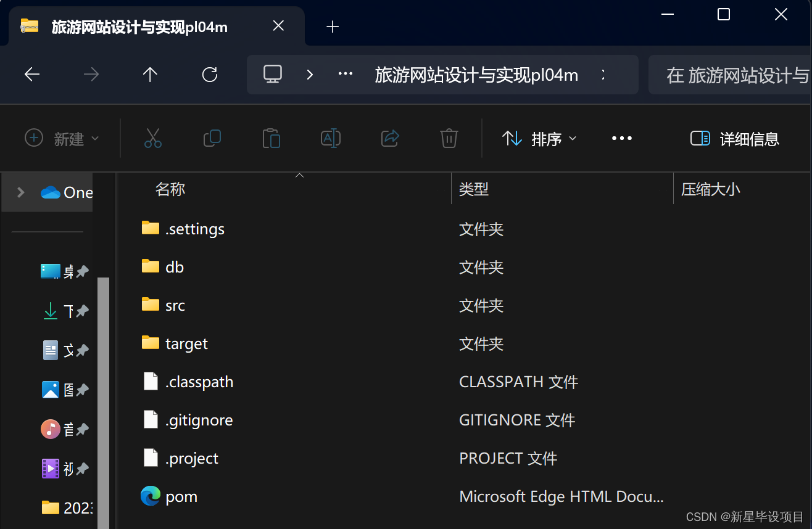Click the 文件夹 type cell for .settings

(481, 229)
